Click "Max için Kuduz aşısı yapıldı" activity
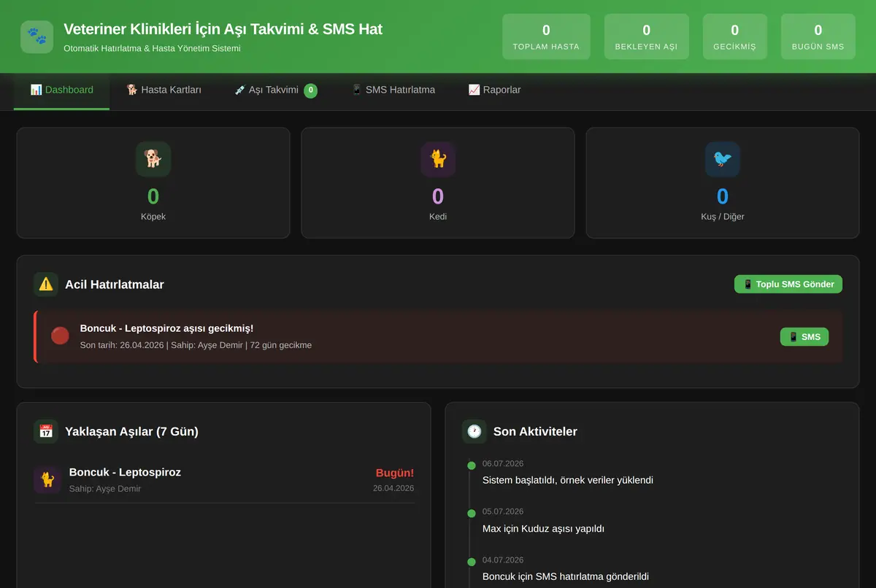Screen dimensions: 876x588 (543, 528)
